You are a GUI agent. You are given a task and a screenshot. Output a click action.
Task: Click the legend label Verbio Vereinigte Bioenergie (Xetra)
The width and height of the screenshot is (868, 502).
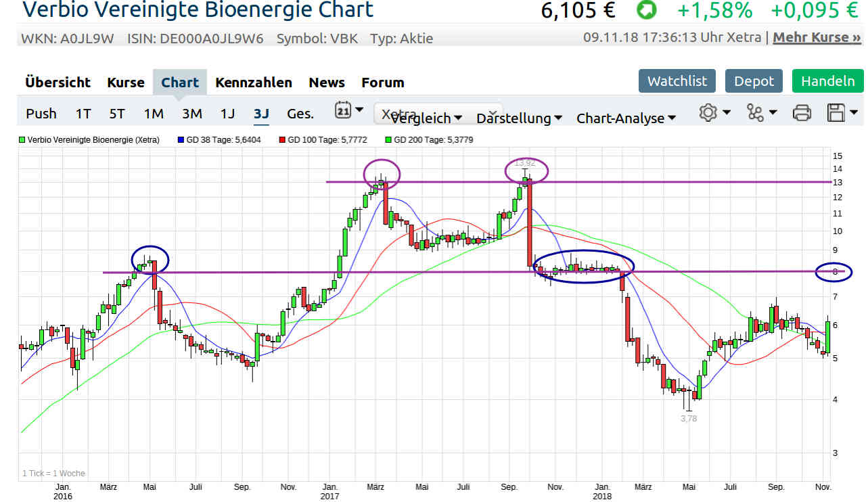coord(93,141)
